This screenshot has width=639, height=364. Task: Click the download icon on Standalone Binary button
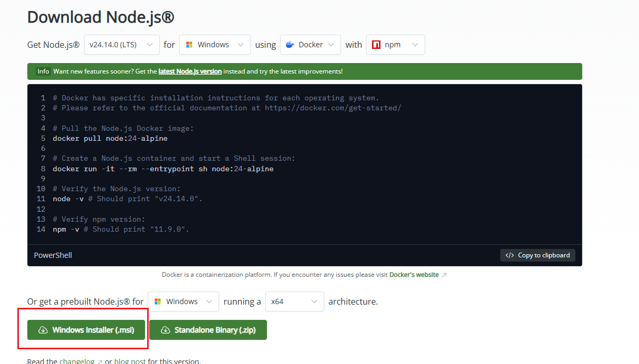(166, 330)
